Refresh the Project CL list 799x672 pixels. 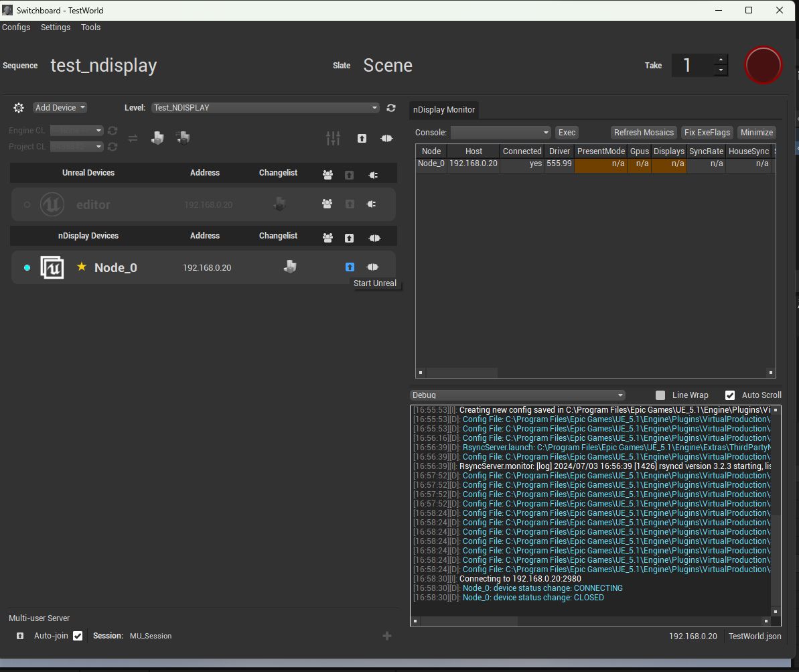click(113, 147)
